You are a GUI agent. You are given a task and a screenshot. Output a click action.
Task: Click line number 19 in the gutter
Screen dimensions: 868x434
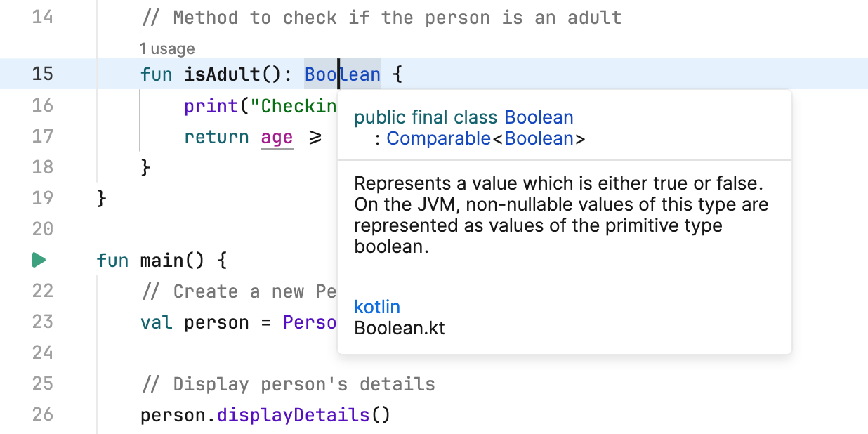[42, 197]
